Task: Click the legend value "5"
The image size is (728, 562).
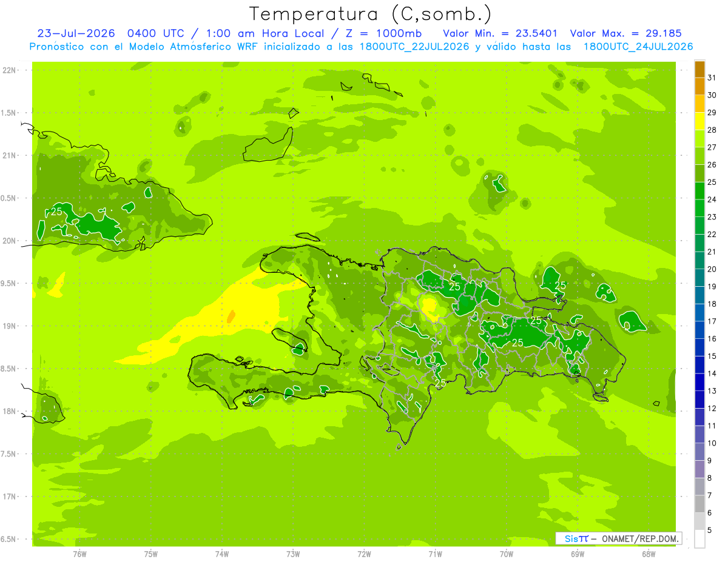Action: (710, 530)
